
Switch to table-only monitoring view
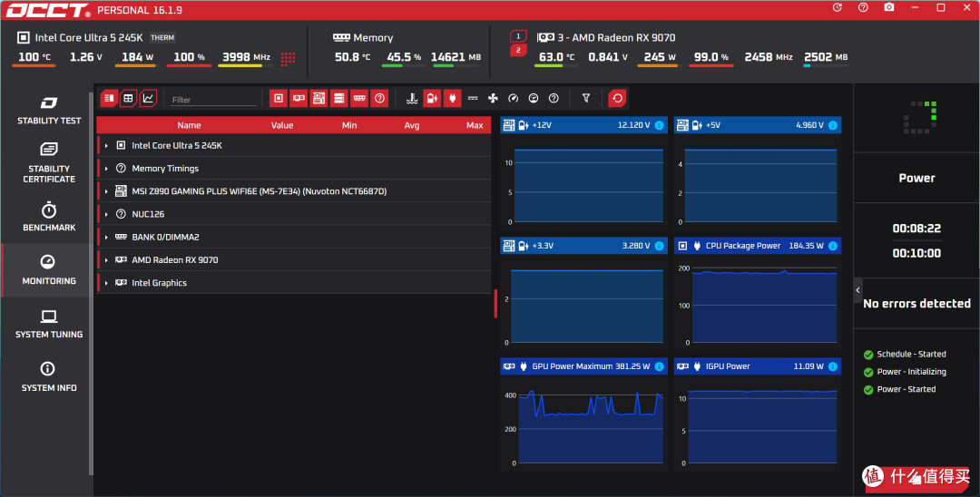[128, 98]
